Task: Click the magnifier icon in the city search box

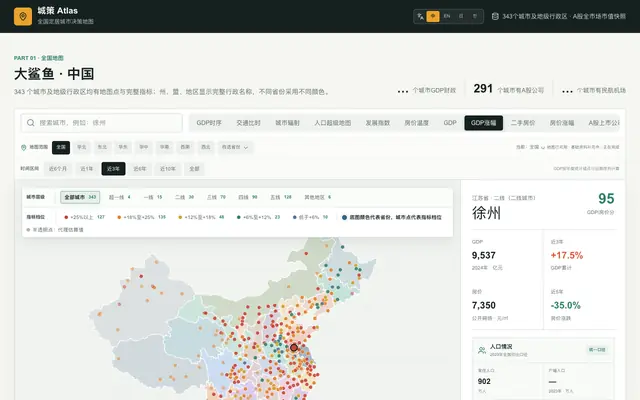Action: (x=31, y=122)
